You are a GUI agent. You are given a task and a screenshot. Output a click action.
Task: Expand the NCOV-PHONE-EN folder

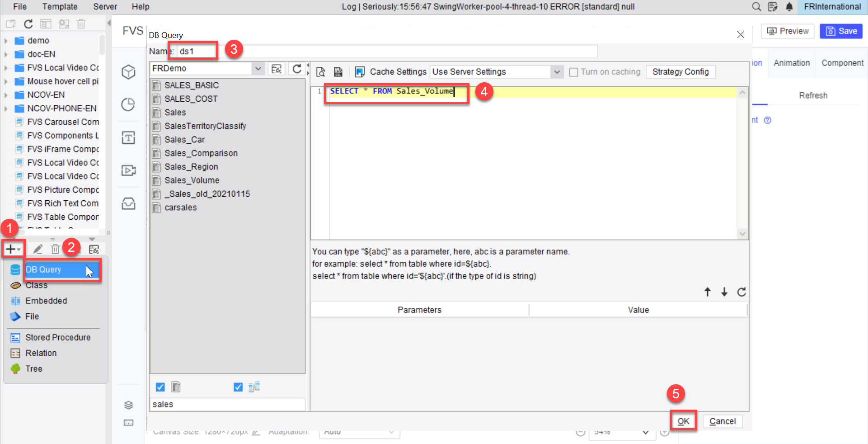click(x=6, y=109)
